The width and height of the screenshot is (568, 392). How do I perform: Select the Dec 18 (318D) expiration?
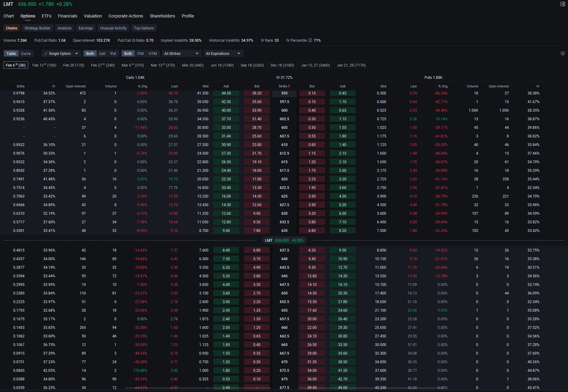282,65
